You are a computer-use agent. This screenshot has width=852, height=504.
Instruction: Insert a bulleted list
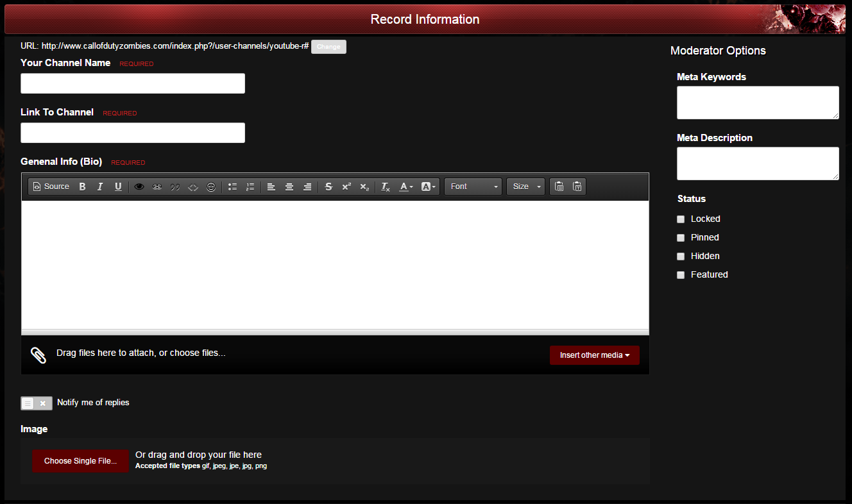click(x=232, y=187)
